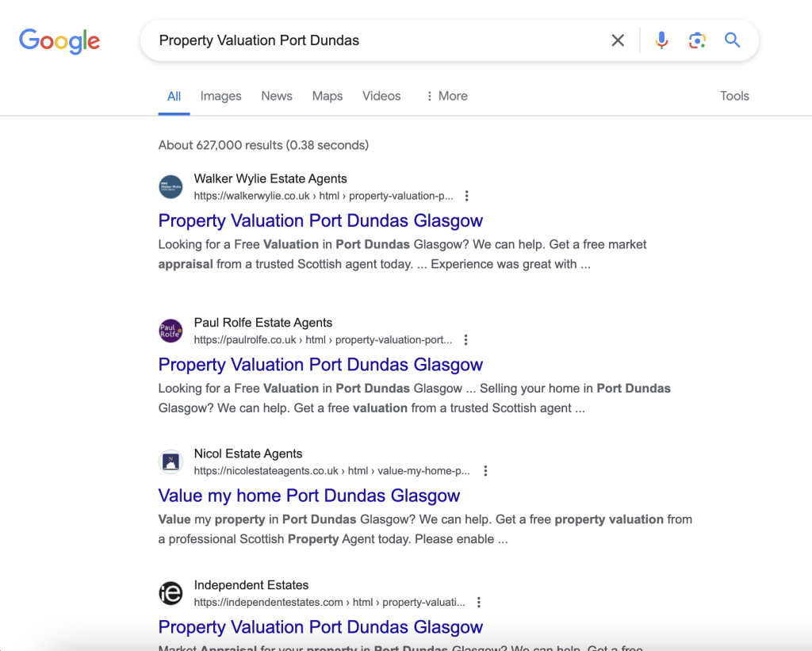Open the News results tab
The width and height of the screenshot is (812, 651).
click(x=276, y=96)
